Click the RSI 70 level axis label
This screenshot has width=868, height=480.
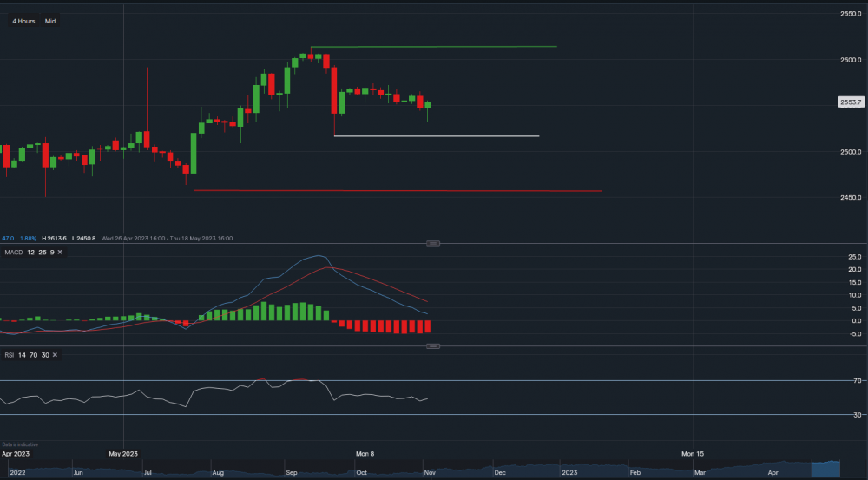coord(856,381)
